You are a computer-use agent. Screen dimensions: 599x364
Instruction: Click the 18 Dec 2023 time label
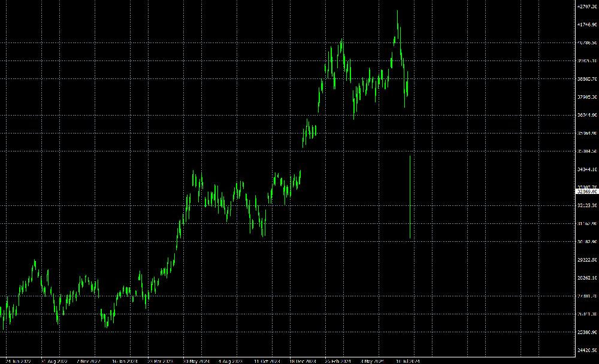[302, 362]
